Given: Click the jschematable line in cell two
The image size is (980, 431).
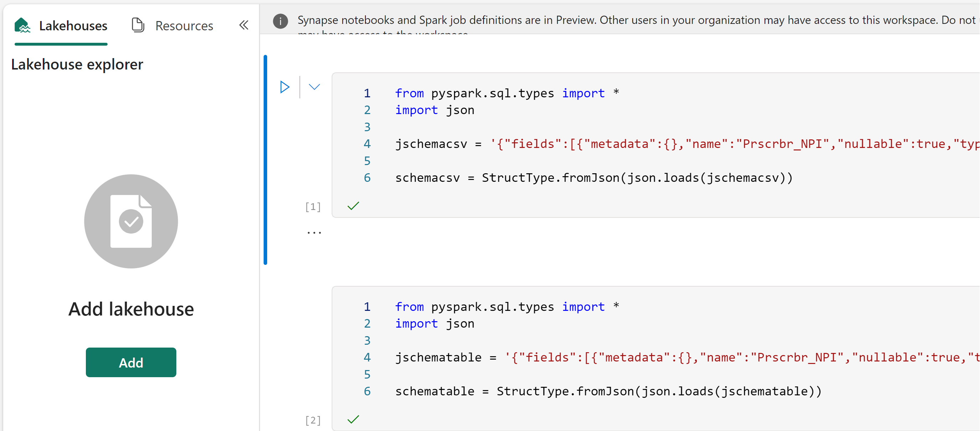Looking at the screenshot, I should [x=687, y=358].
